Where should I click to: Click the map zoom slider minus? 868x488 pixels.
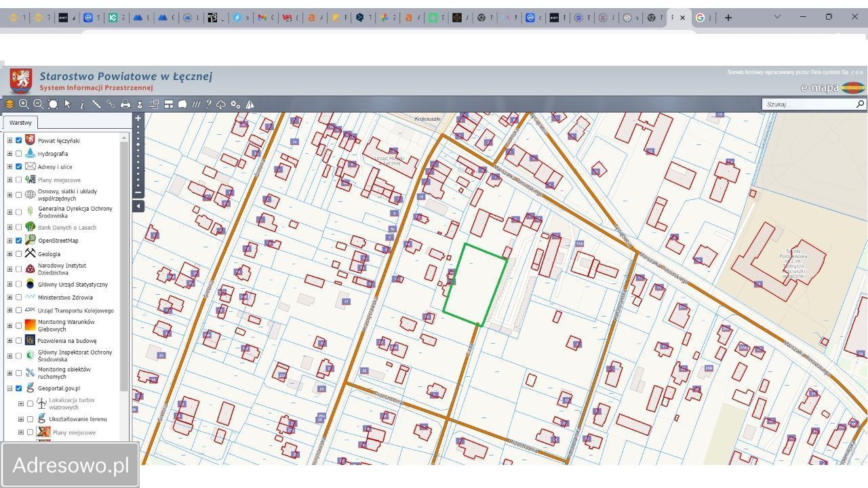(138, 192)
